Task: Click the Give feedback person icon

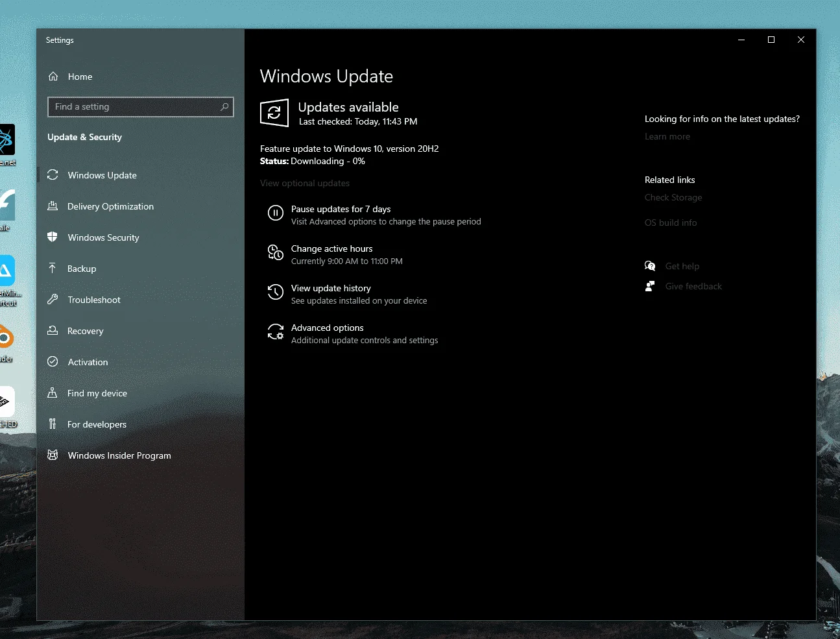Action: pyautogui.click(x=650, y=286)
